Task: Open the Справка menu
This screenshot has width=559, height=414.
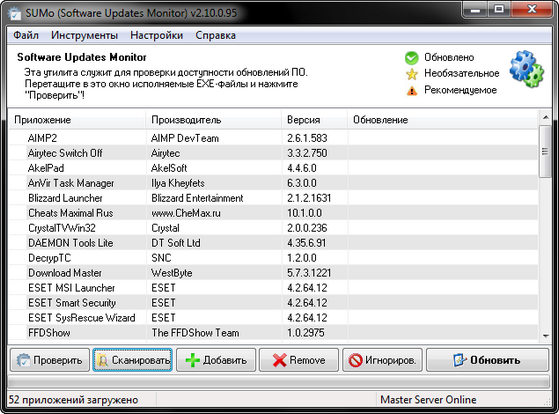Action: [215, 35]
